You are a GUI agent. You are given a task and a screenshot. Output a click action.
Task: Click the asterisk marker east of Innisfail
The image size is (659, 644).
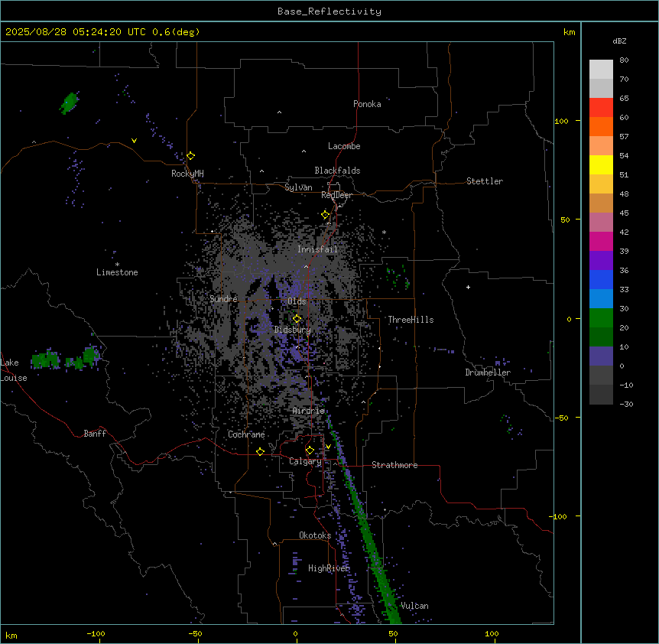click(x=384, y=232)
